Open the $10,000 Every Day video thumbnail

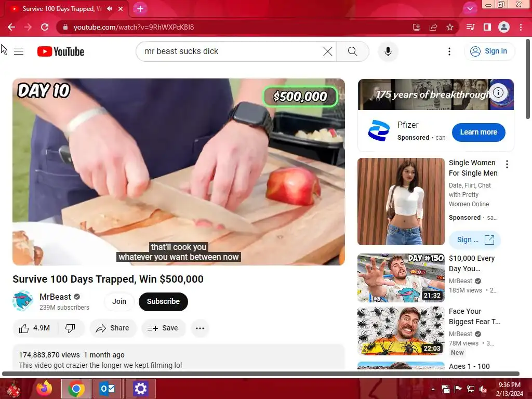click(401, 278)
